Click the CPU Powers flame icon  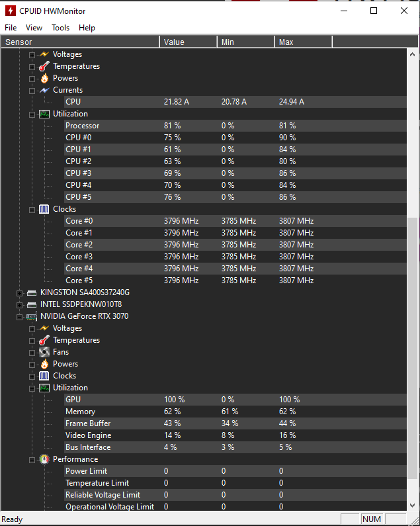[44, 78]
